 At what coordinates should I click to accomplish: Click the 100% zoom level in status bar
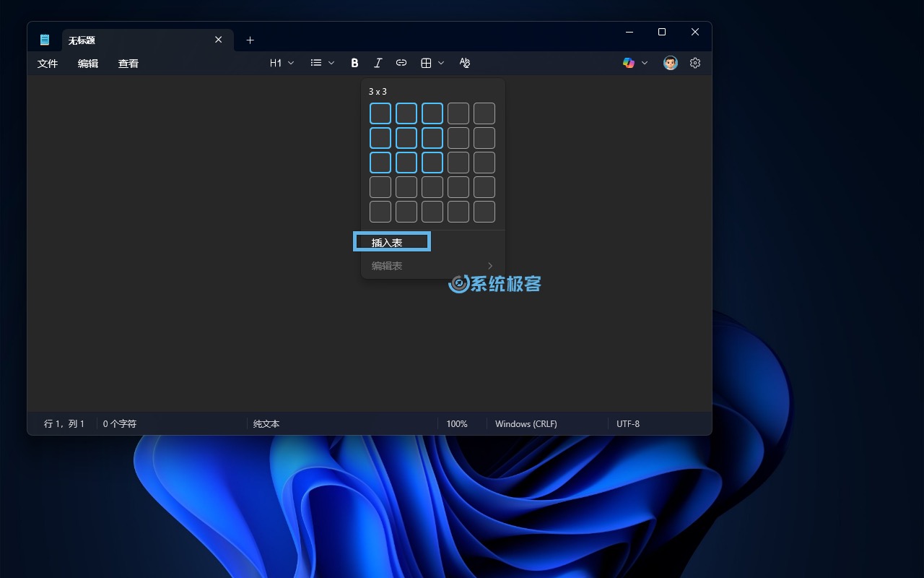(457, 424)
